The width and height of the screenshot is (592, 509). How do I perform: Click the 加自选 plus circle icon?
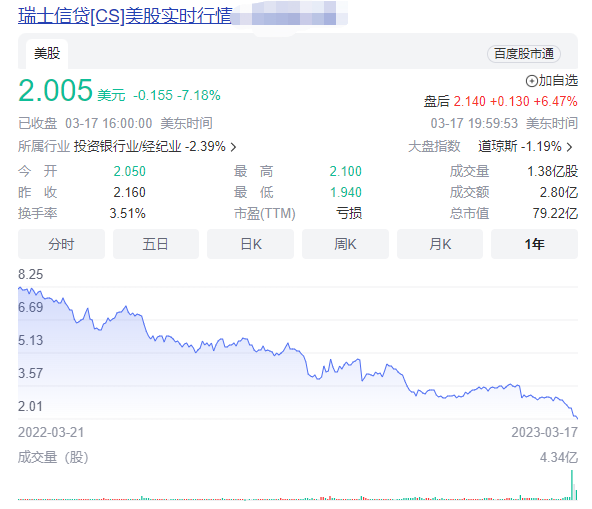click(532, 81)
